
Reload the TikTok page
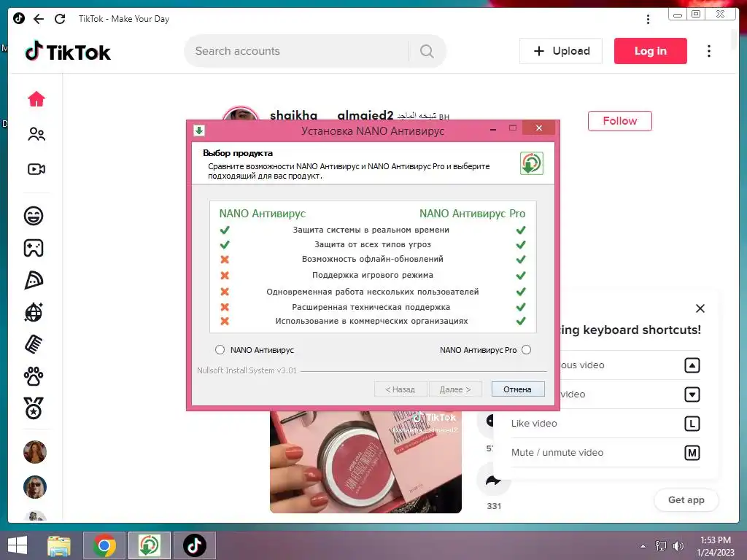pos(60,18)
